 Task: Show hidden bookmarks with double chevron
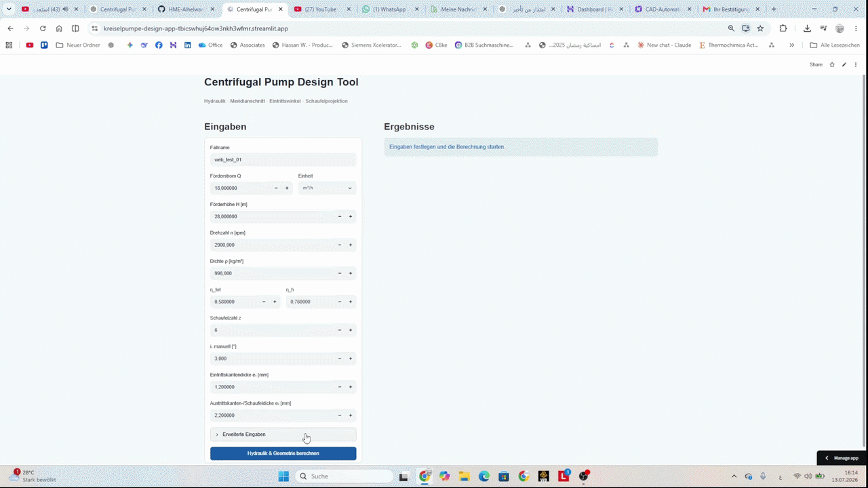click(791, 45)
